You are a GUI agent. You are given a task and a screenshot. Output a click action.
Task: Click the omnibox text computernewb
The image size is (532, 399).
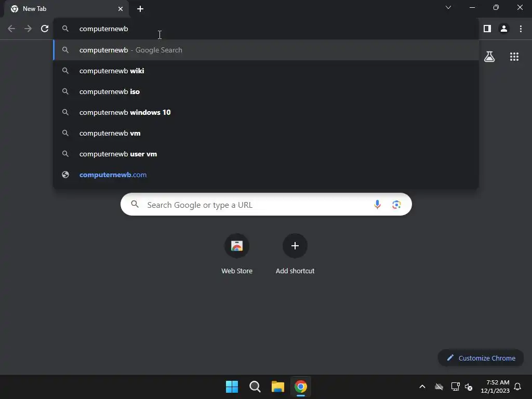(x=103, y=29)
